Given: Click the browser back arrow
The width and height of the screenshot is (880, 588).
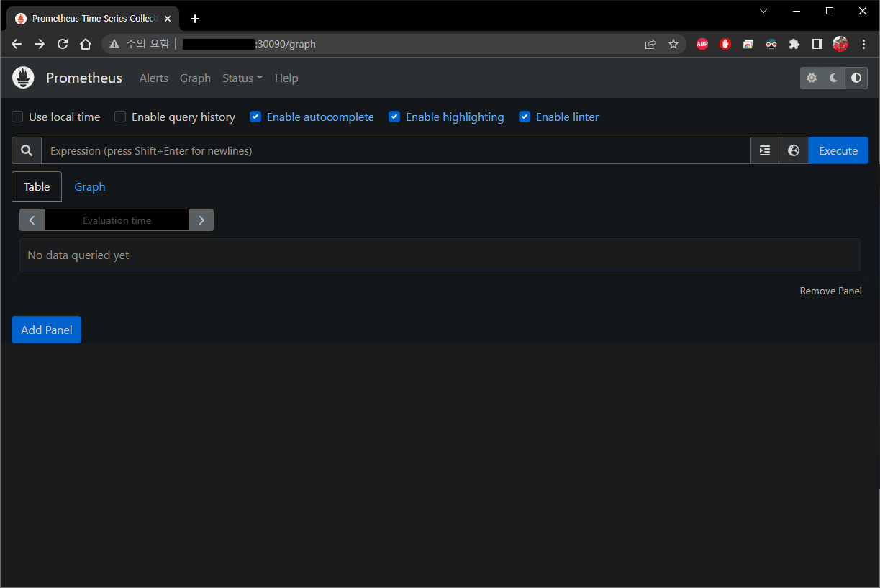Looking at the screenshot, I should point(17,44).
